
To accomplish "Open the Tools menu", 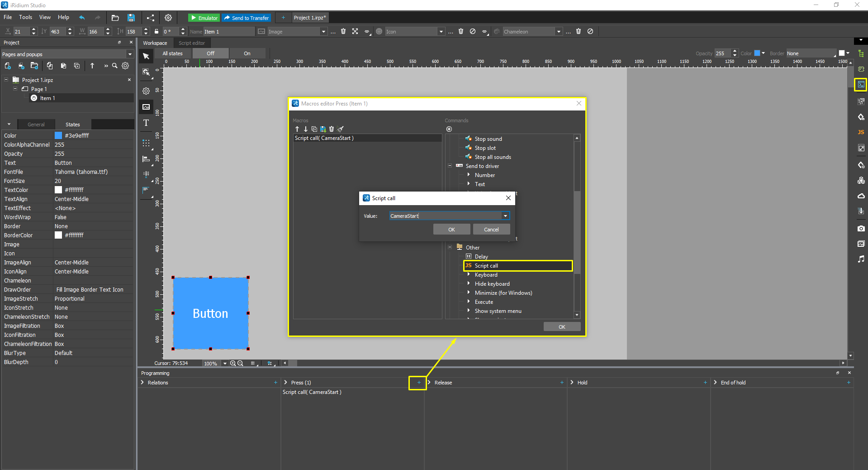I will click(x=25, y=17).
